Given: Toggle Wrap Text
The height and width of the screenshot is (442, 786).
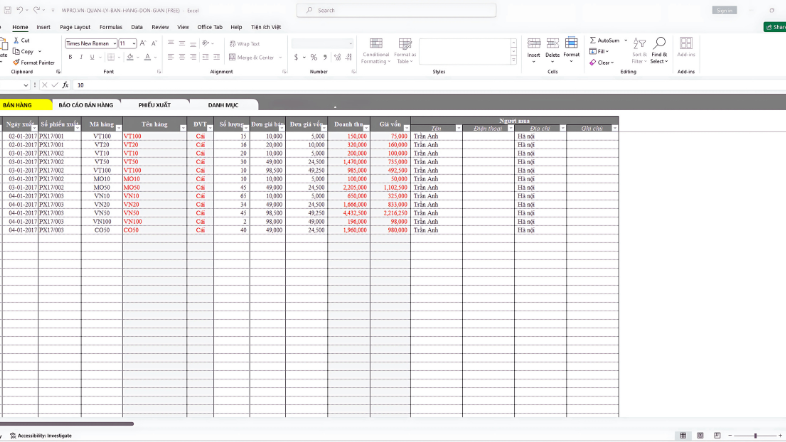Looking at the screenshot, I should [x=245, y=44].
